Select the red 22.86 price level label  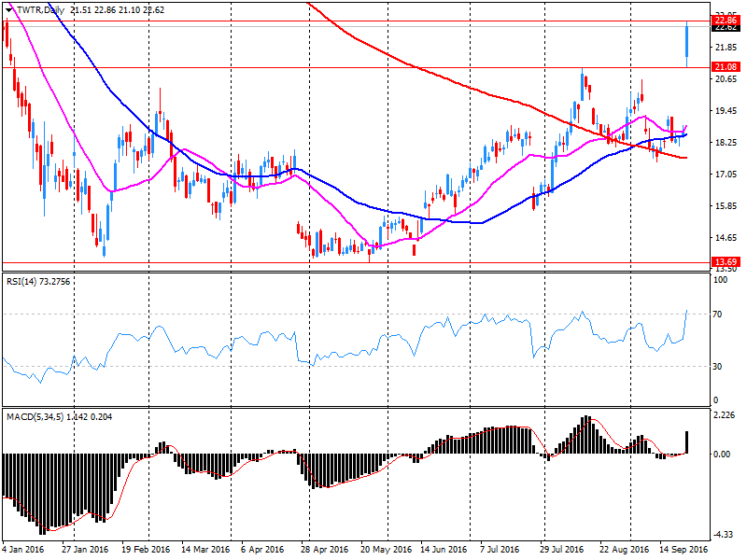tap(726, 20)
